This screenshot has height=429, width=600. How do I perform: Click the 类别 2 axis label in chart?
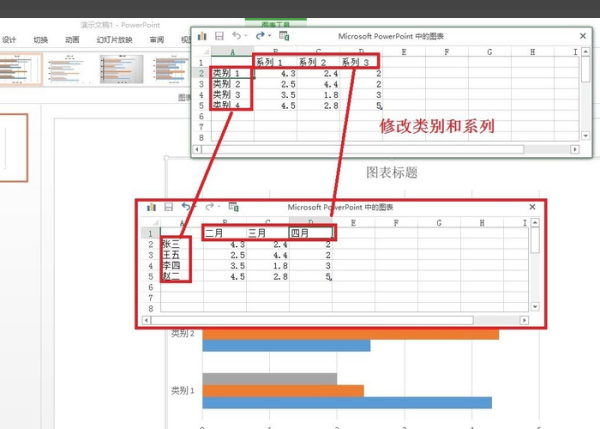[x=183, y=333]
